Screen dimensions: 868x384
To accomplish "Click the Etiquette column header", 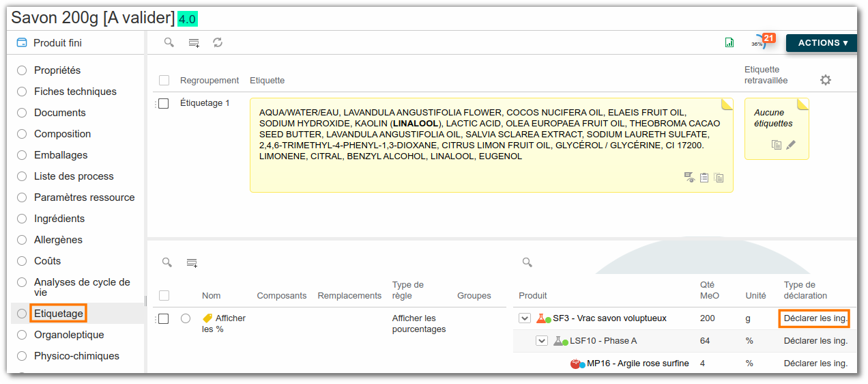I will [267, 81].
